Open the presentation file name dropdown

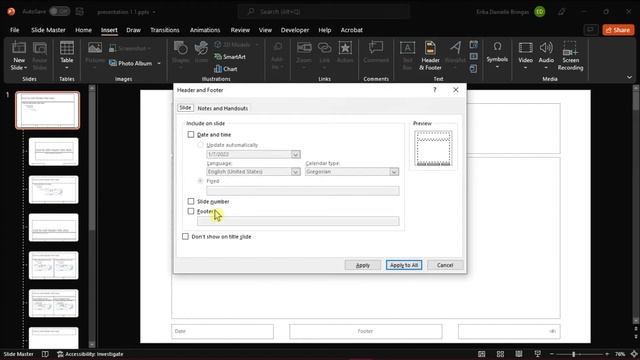(x=154, y=12)
